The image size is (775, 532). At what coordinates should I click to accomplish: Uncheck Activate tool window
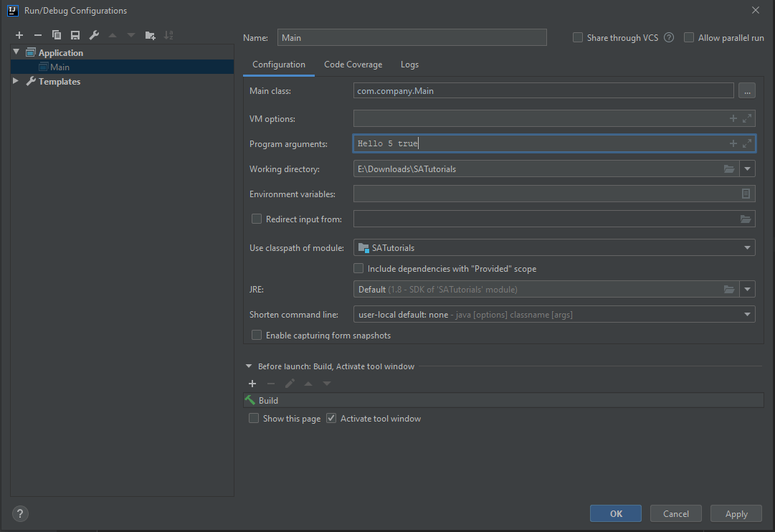pyautogui.click(x=331, y=418)
